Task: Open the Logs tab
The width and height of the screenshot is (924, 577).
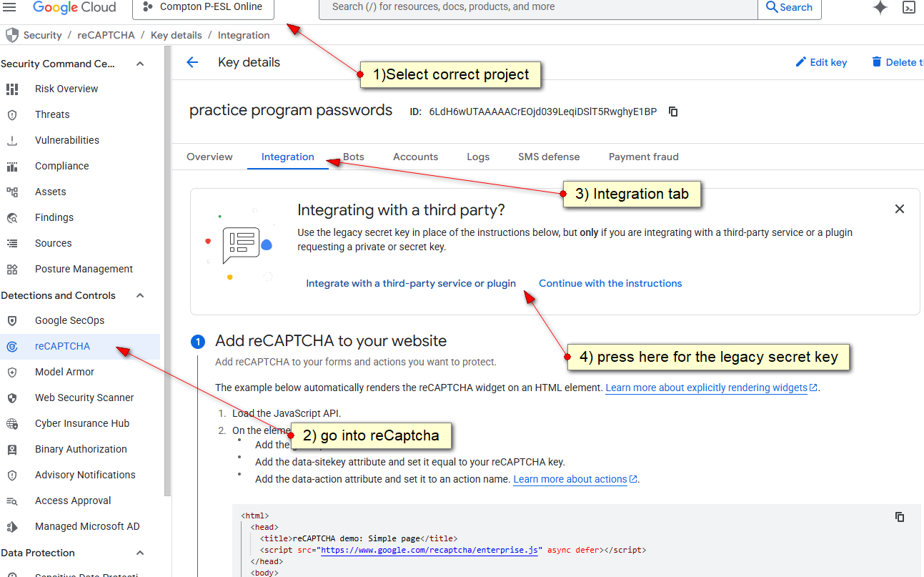Action: (478, 157)
